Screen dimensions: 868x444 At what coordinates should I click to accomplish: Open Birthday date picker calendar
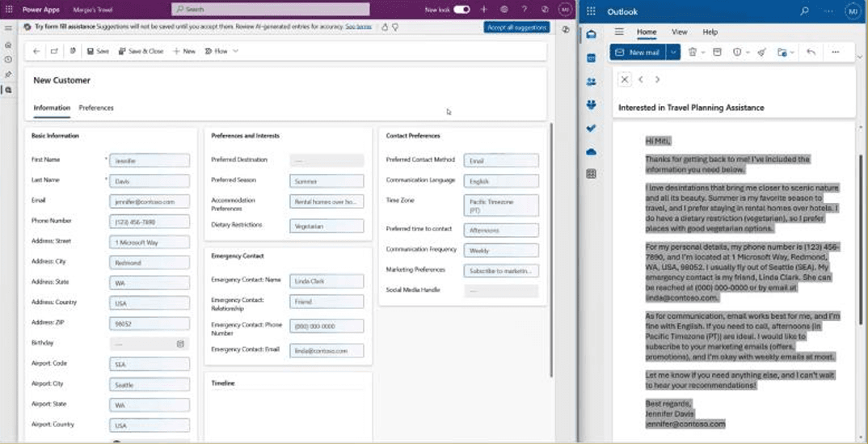pos(180,344)
